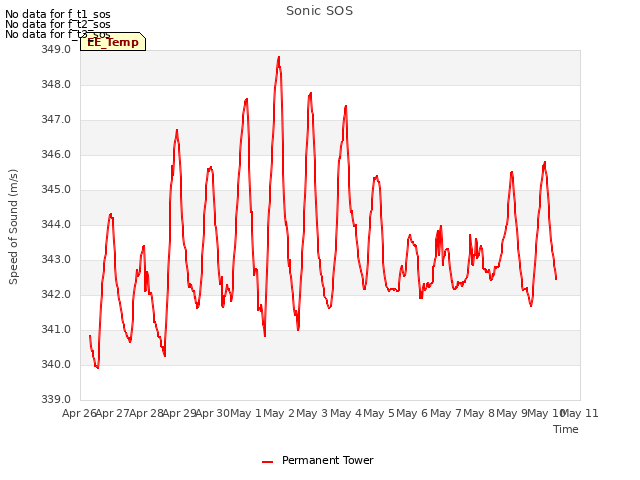This screenshot has width=640, height=480.
Task: Click the May 7 x-axis date label
Action: point(446,414)
